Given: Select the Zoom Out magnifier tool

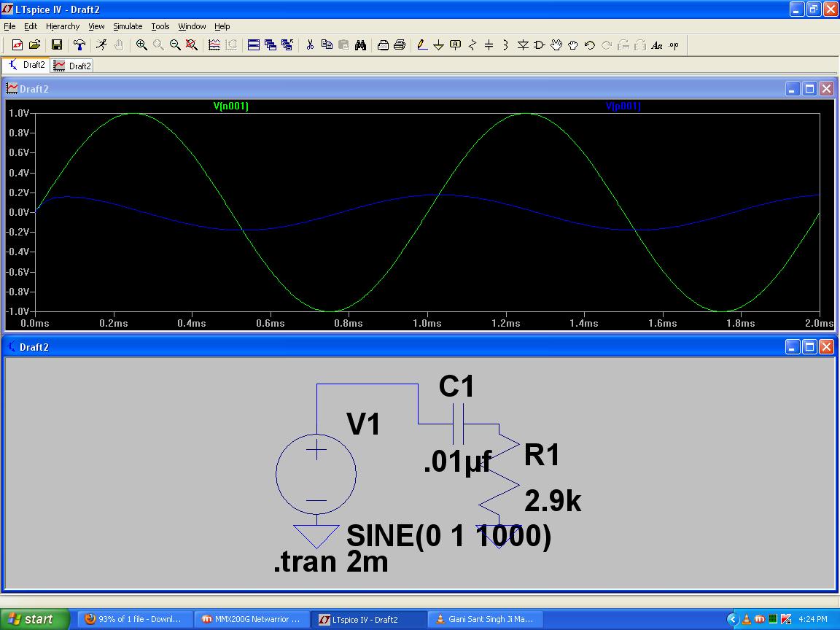Looking at the screenshot, I should 175,45.
